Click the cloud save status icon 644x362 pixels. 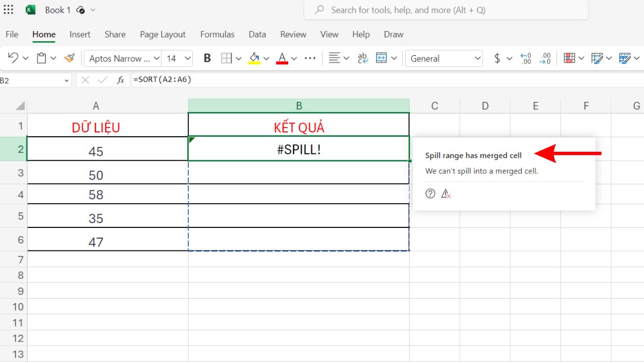point(81,10)
